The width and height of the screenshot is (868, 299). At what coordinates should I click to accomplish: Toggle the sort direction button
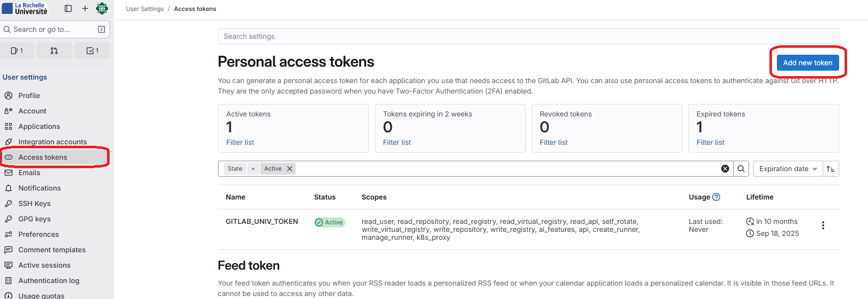coord(831,169)
